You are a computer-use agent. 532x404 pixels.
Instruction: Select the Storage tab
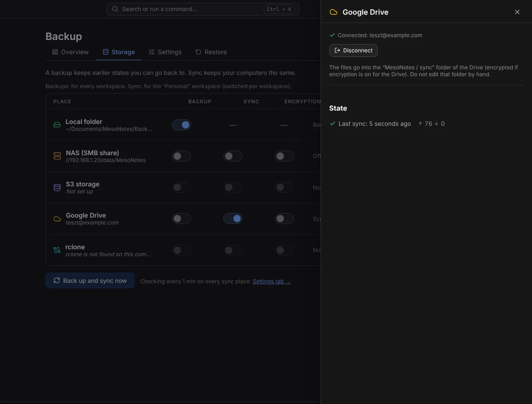pyautogui.click(x=119, y=52)
